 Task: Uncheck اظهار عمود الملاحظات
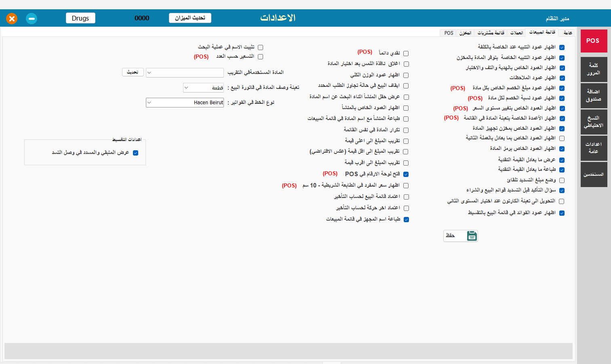[562, 78]
